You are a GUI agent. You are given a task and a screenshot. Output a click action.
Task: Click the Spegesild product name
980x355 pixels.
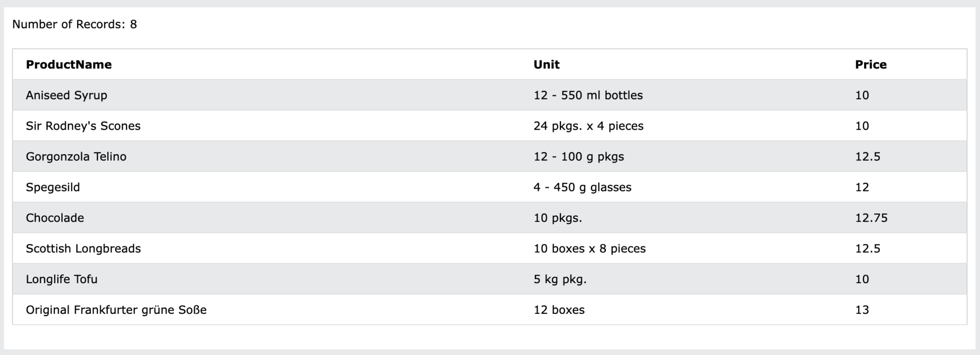coord(53,187)
